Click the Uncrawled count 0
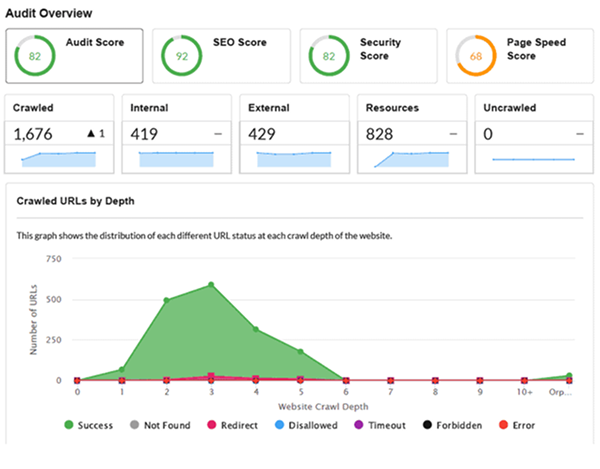Viewport: 600px width, 469px height. pyautogui.click(x=488, y=134)
